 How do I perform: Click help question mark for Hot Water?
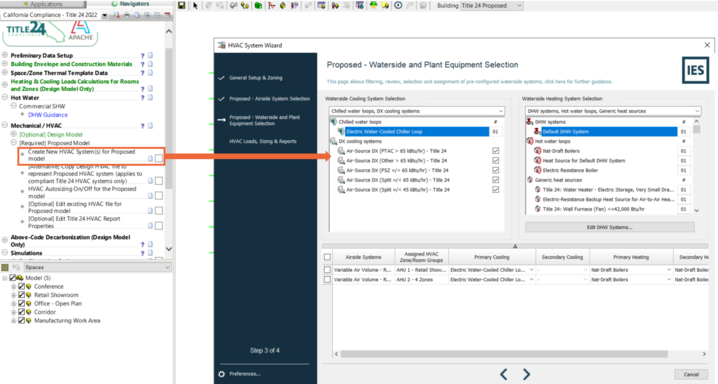point(142,97)
